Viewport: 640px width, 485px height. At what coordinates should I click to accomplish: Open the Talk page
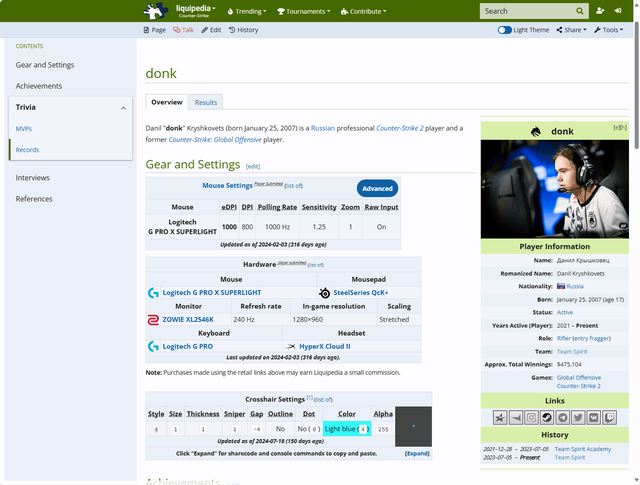(183, 30)
